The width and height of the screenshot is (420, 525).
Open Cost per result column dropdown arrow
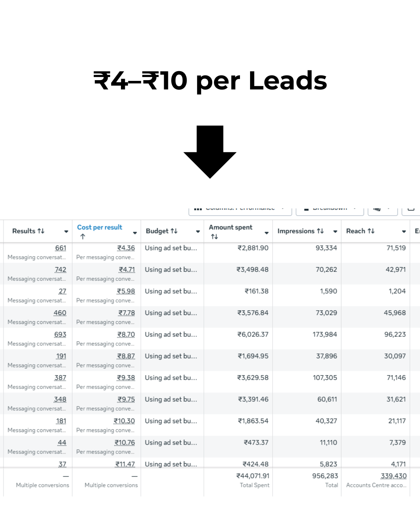pyautogui.click(x=135, y=233)
